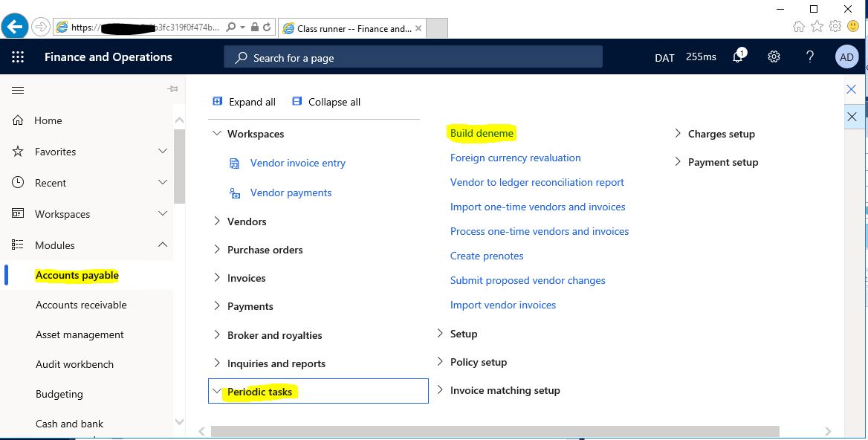
Task: Click the navigation pane vertical scrollbar
Action: pyautogui.click(x=179, y=166)
